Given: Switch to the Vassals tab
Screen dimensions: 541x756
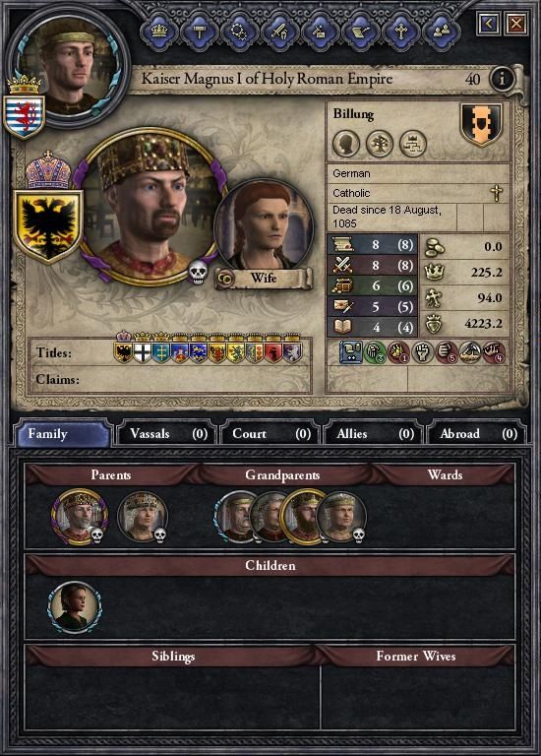Looking at the screenshot, I should [x=168, y=434].
